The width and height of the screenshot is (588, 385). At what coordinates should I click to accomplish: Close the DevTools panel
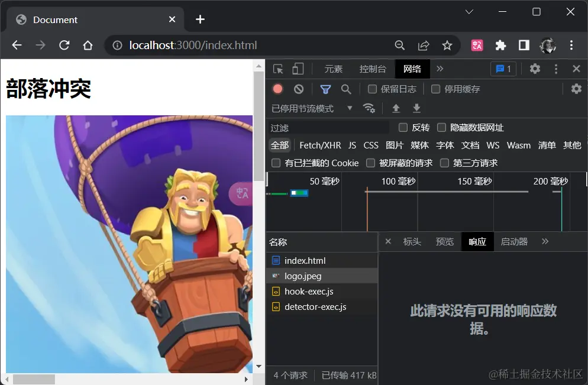pyautogui.click(x=576, y=69)
